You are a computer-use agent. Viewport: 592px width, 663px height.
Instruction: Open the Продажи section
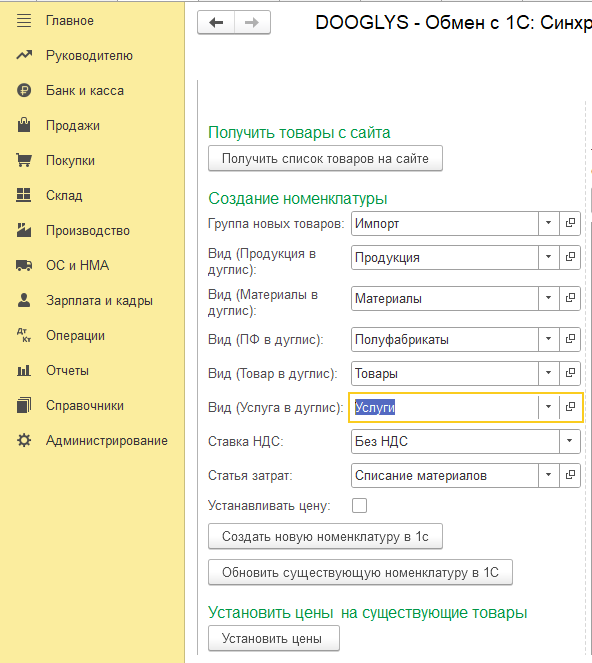pos(73,126)
